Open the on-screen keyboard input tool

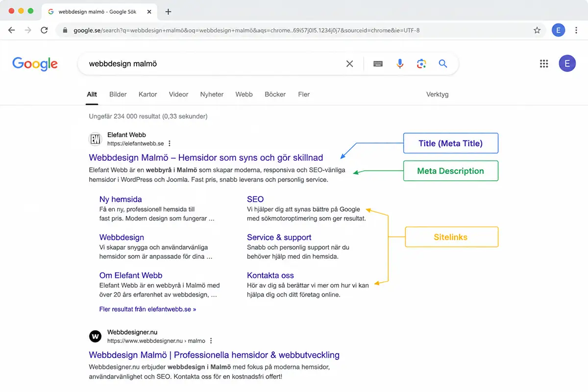(x=378, y=64)
